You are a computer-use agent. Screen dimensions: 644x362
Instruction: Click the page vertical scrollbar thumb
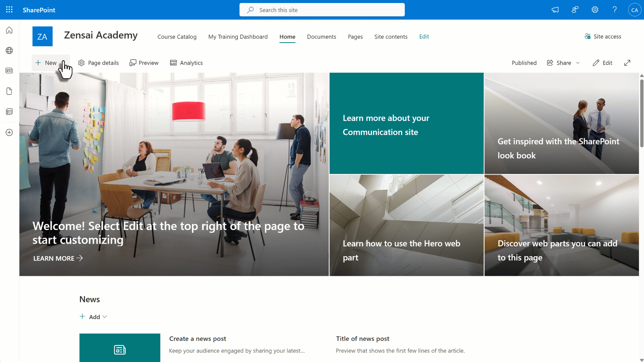(x=642, y=113)
